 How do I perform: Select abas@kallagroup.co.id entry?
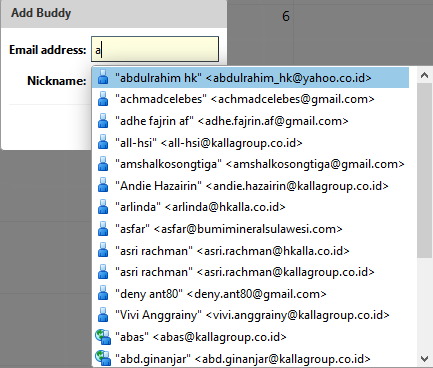(250, 337)
